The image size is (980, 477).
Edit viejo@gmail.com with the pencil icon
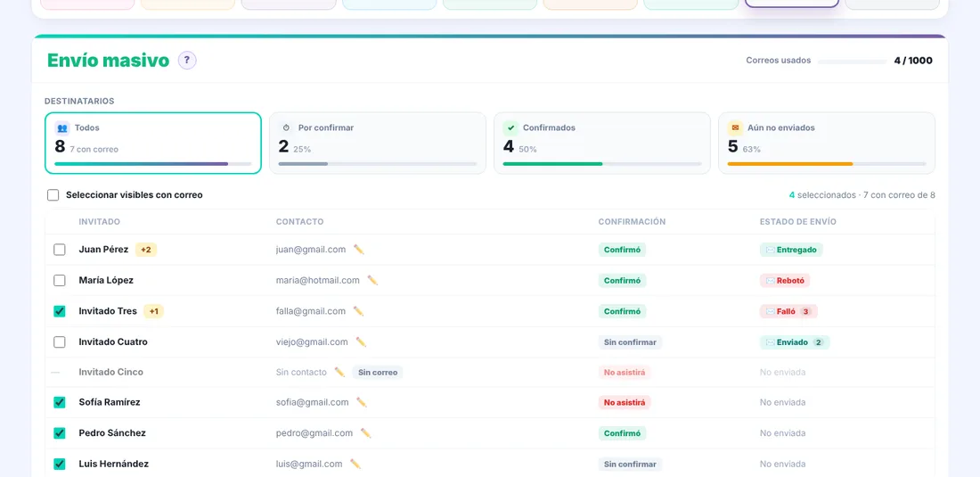[x=361, y=342]
